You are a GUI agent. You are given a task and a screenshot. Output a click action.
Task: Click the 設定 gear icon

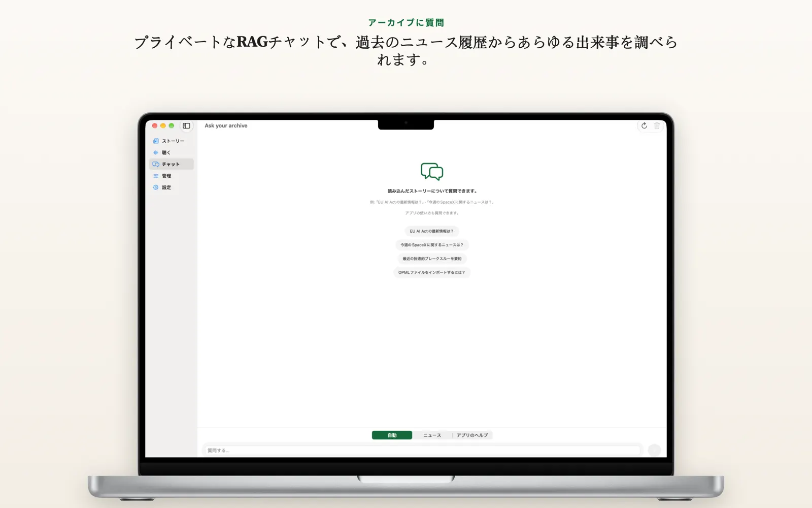pyautogui.click(x=156, y=187)
